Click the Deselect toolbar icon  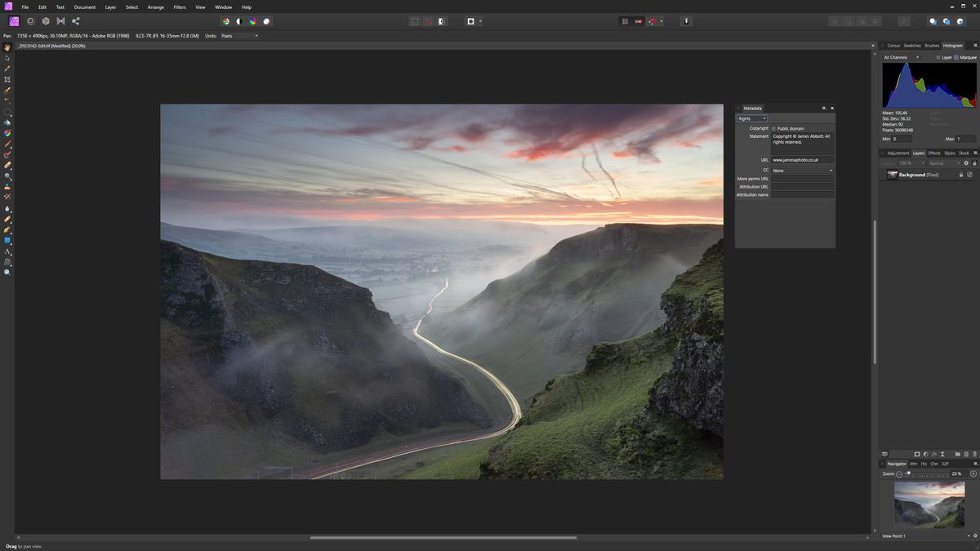click(x=428, y=21)
